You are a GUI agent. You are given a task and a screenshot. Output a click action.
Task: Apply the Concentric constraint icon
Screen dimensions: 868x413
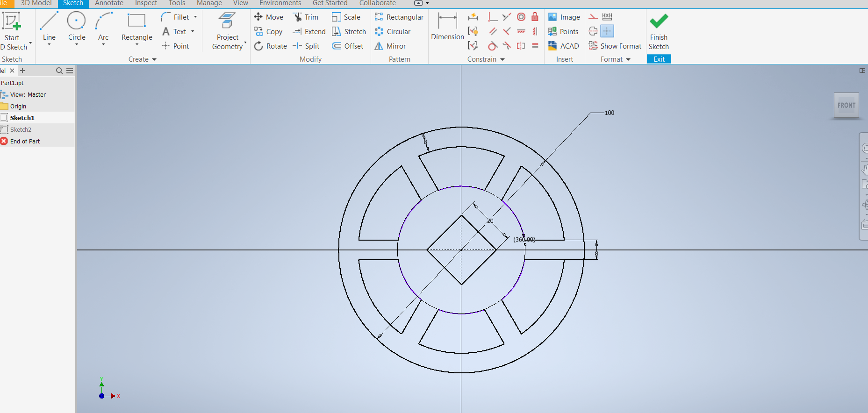pyautogui.click(x=521, y=17)
